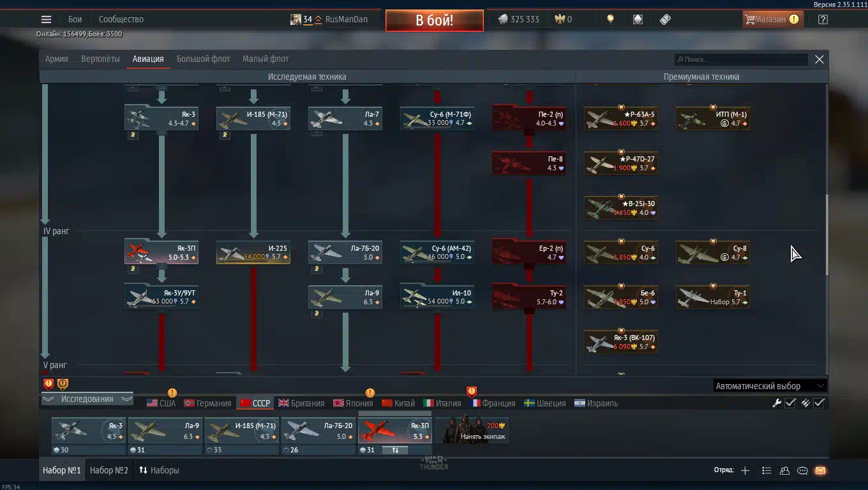Image resolution: width=868 pixels, height=490 pixels.
Task: Select the И-185 (М-71) in the research tree
Action: pos(253,119)
